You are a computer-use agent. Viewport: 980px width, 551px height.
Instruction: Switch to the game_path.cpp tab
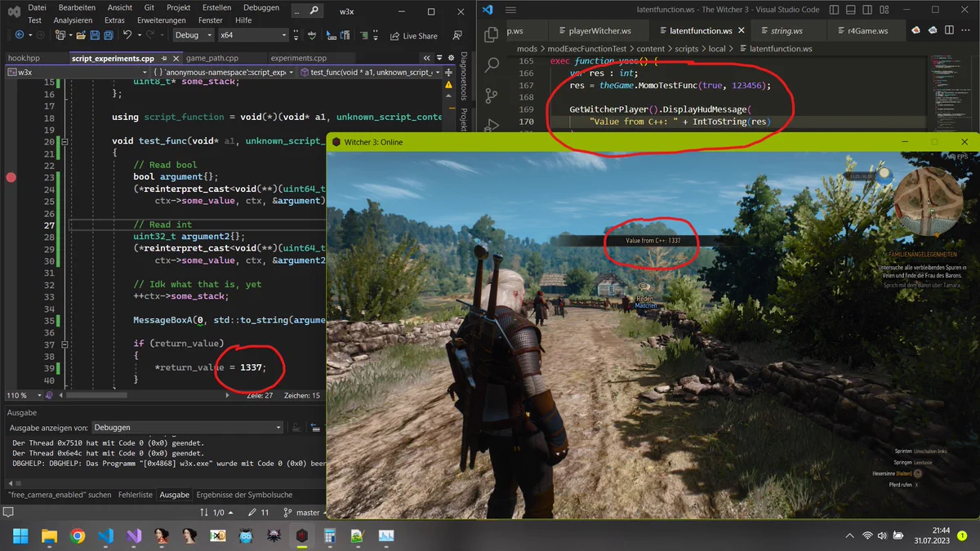coord(212,59)
